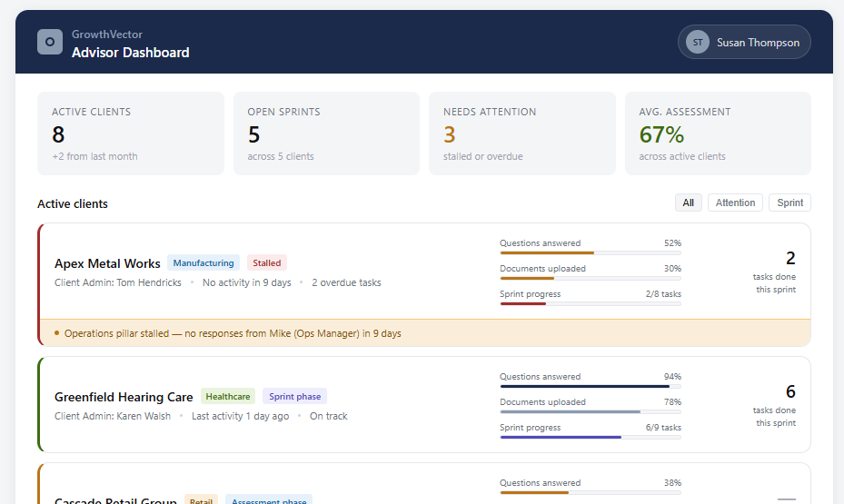Switch to the Attention filter

coord(735,203)
